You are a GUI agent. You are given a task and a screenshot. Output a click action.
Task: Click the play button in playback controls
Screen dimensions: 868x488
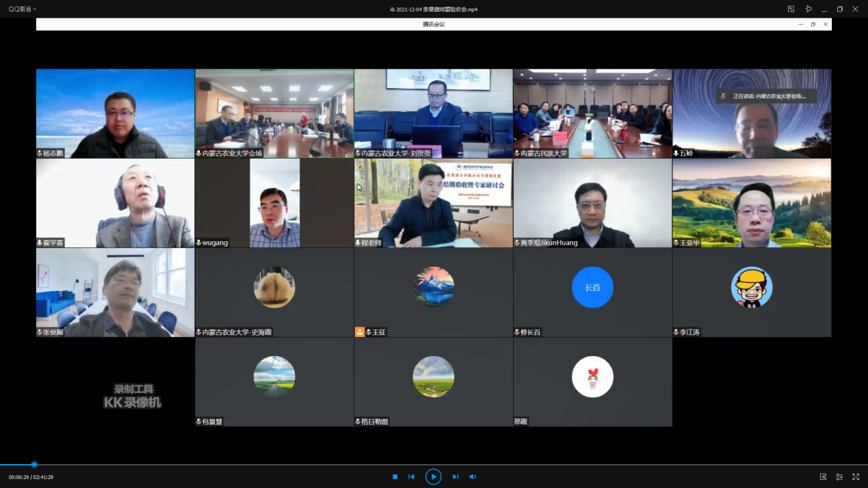pyautogui.click(x=433, y=476)
